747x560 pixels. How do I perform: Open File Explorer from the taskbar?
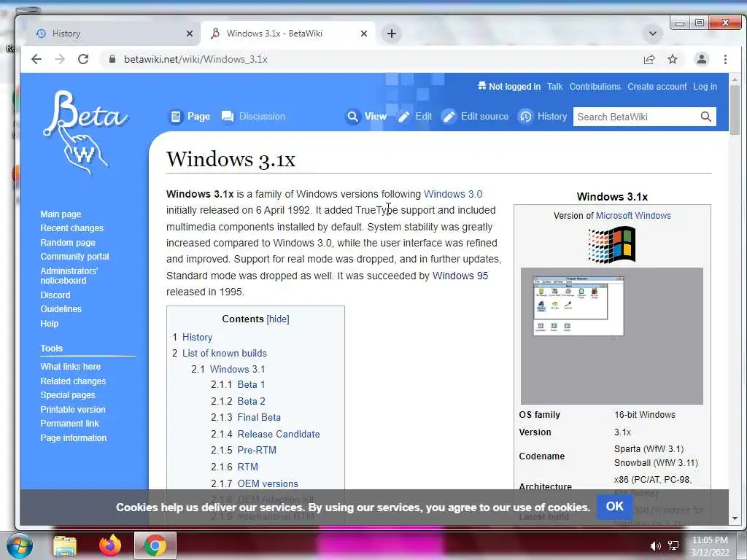[65, 546]
